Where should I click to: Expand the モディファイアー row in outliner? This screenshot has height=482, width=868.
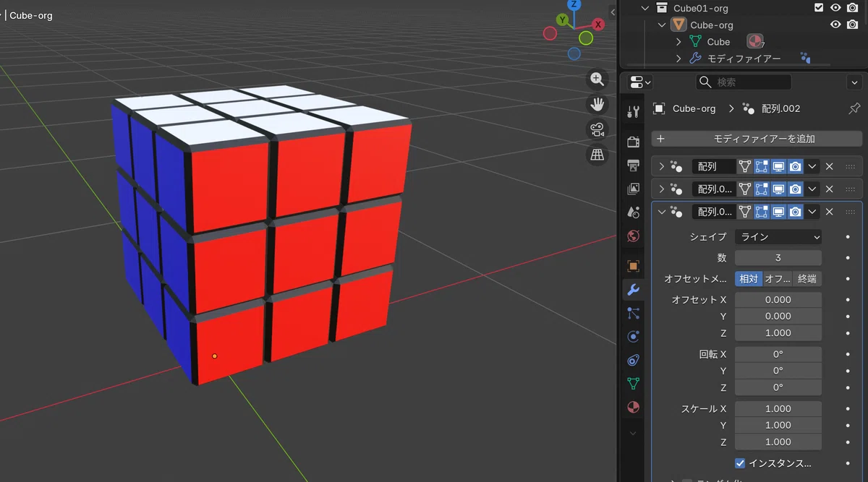point(678,59)
